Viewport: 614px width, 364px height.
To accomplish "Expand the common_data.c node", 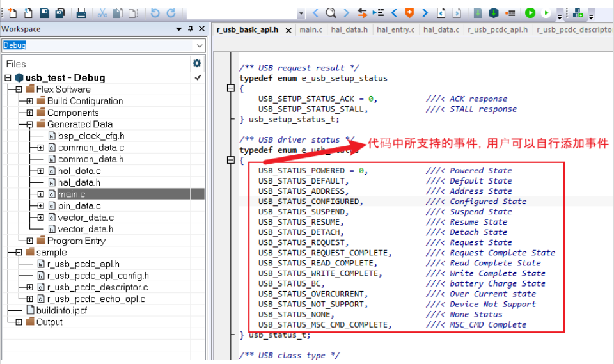I will (41, 148).
